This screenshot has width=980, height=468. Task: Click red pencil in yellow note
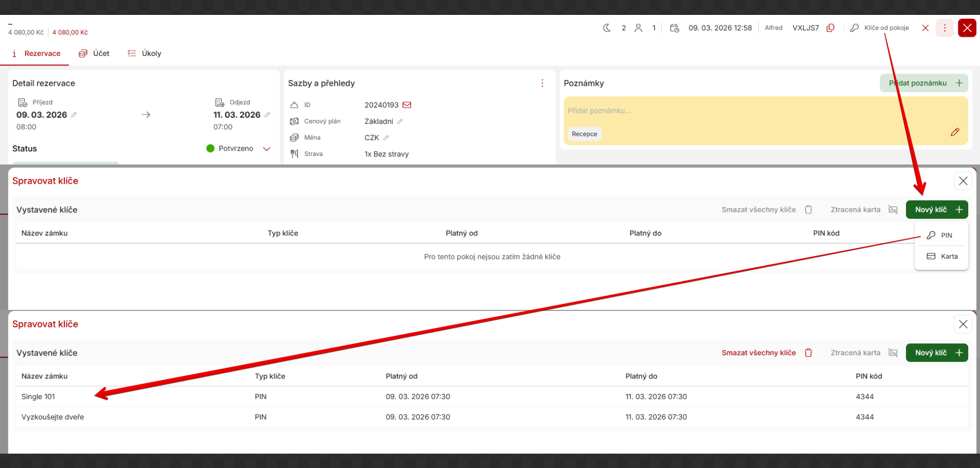click(x=955, y=132)
